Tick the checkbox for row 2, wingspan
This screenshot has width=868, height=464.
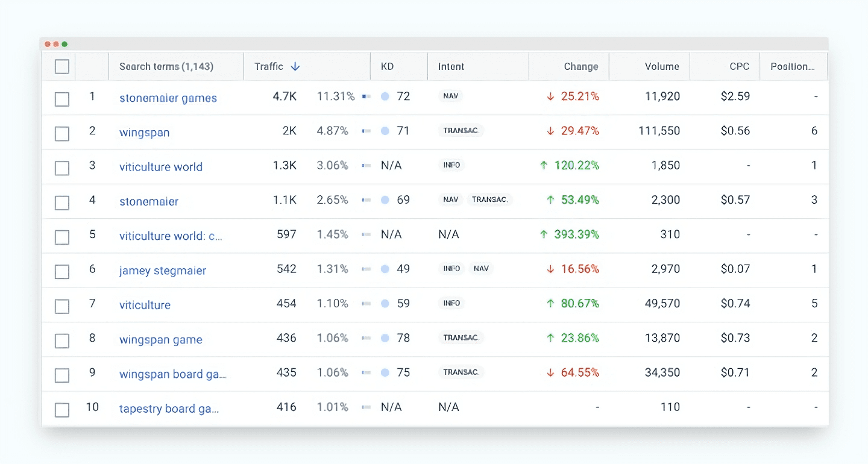point(62,134)
